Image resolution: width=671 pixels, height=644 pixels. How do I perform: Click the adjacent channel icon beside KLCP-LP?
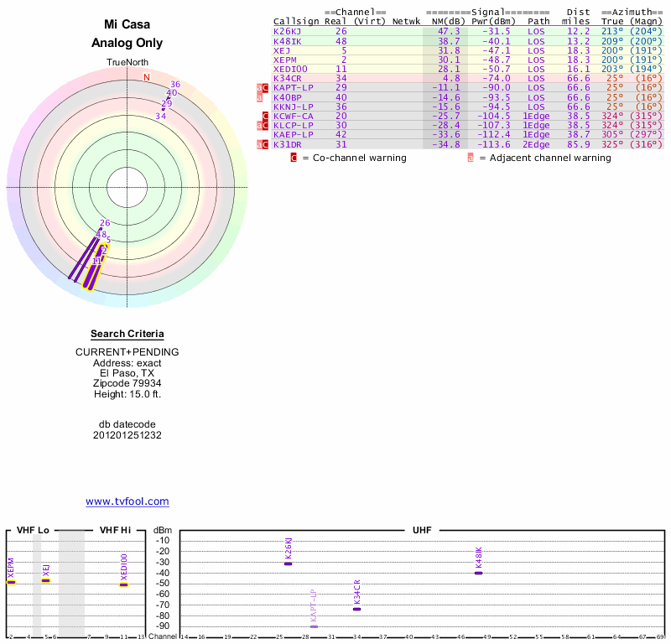(x=259, y=126)
